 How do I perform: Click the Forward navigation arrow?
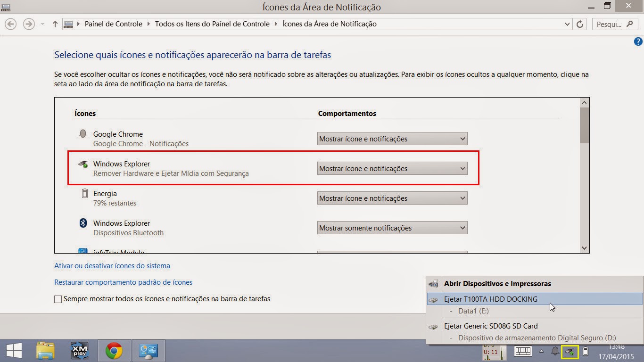pos(29,24)
